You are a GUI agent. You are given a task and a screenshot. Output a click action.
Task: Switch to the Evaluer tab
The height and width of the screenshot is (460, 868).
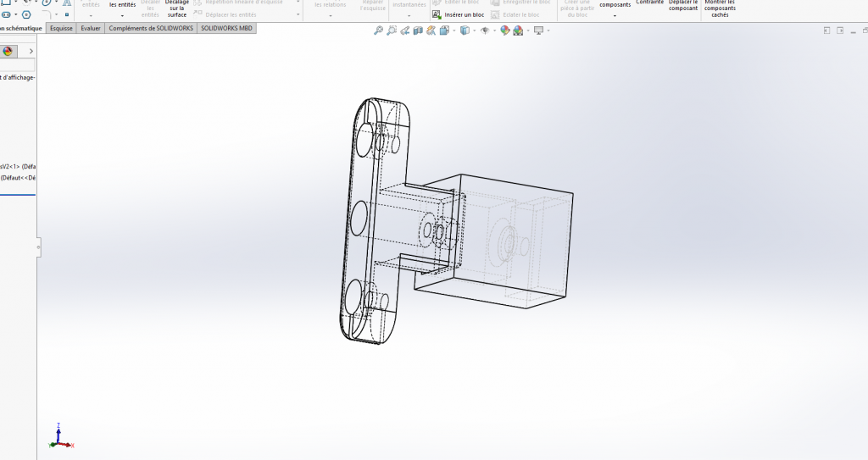tap(91, 28)
